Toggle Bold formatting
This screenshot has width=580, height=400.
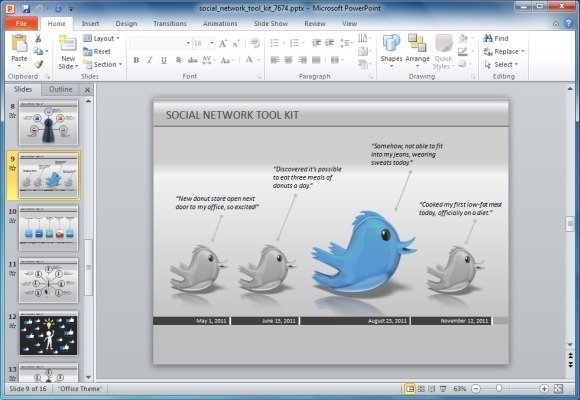(x=136, y=60)
